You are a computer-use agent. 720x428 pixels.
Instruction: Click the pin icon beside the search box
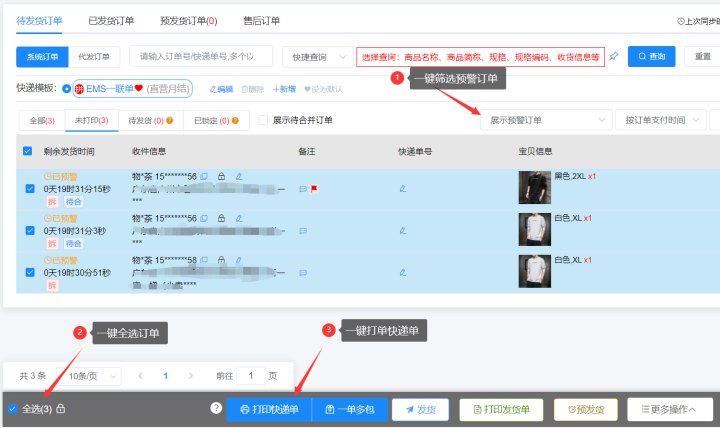click(x=613, y=56)
